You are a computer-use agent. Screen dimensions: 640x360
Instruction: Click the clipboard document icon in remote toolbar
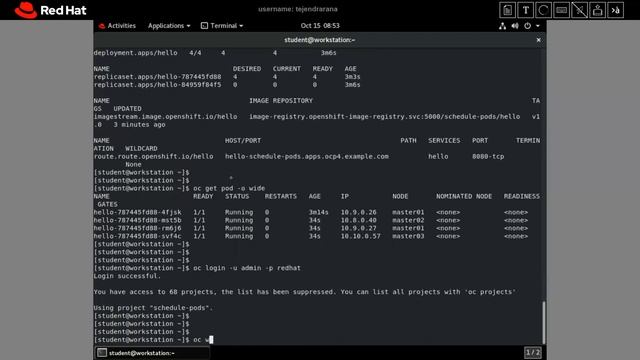pos(507,10)
